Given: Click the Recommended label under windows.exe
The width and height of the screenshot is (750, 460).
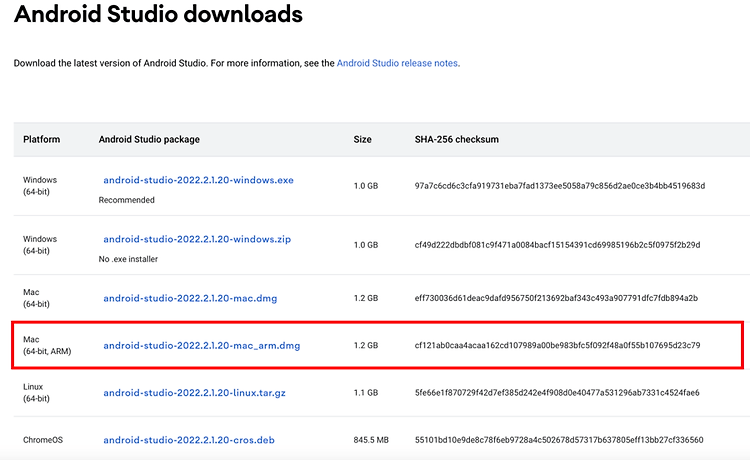Looking at the screenshot, I should click(x=127, y=200).
